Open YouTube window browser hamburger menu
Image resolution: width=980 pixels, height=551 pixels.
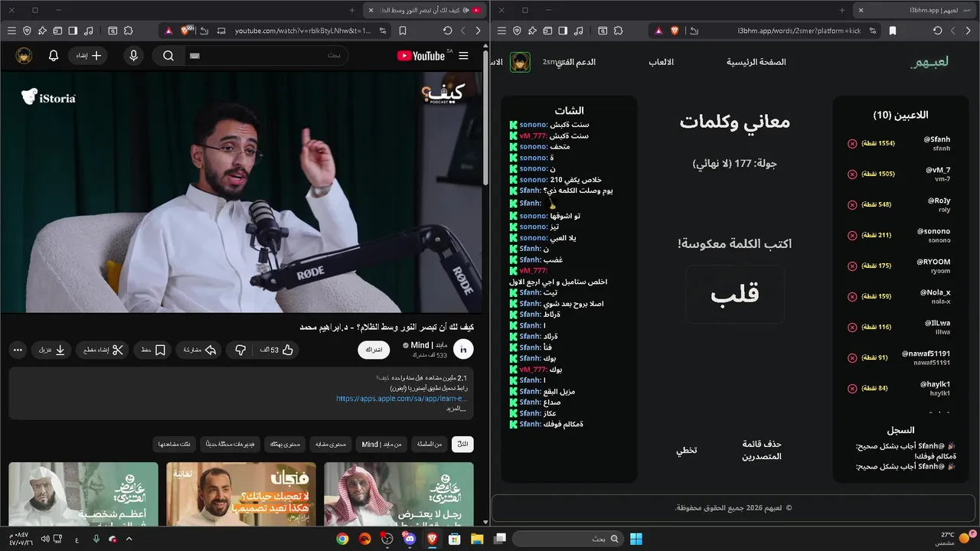(11, 31)
